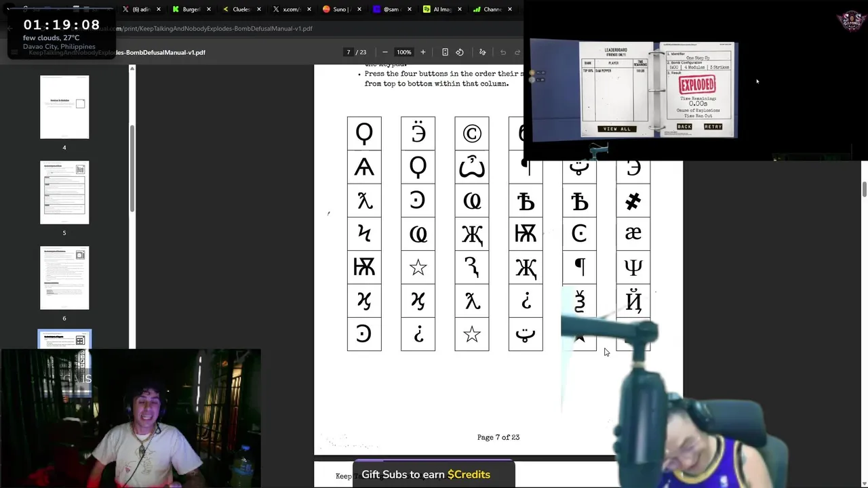The height and width of the screenshot is (488, 868).
Task: Zoom in the PDF with plus button
Action: [x=422, y=52]
